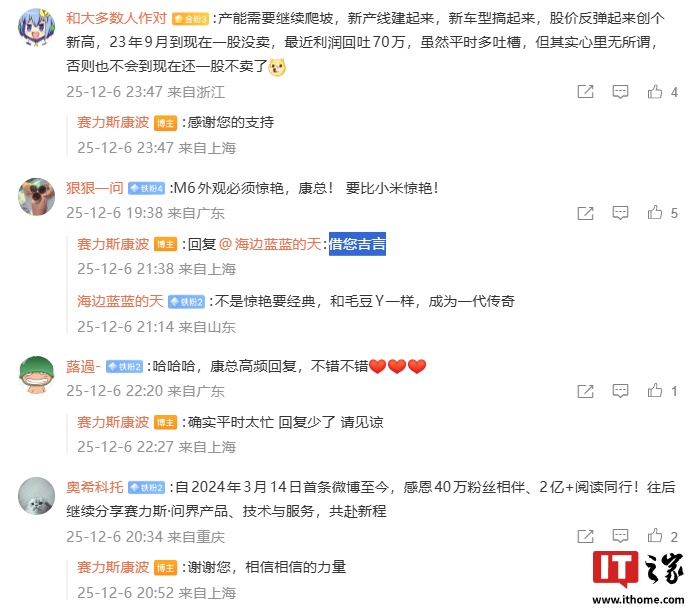This screenshot has width=696, height=614.
Task: Like 狠狠一问's M6 comment
Action: tap(655, 213)
